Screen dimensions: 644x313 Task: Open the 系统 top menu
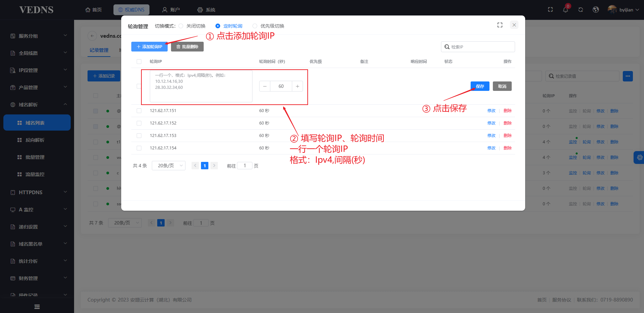[206, 10]
